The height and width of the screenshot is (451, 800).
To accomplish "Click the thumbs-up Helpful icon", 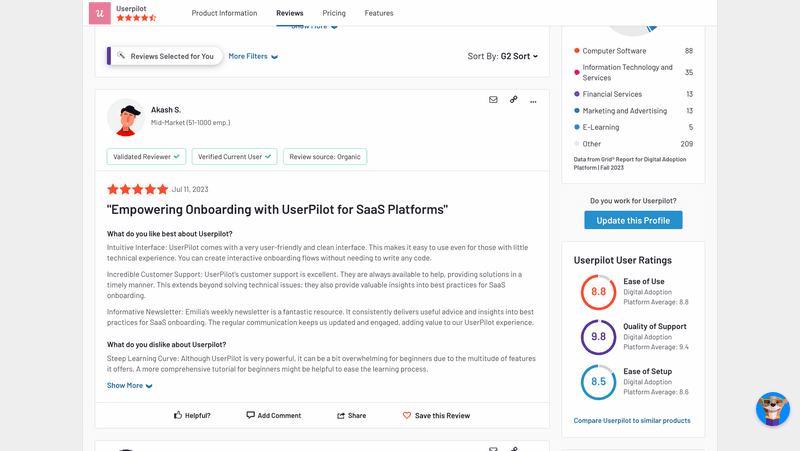I will pos(178,415).
